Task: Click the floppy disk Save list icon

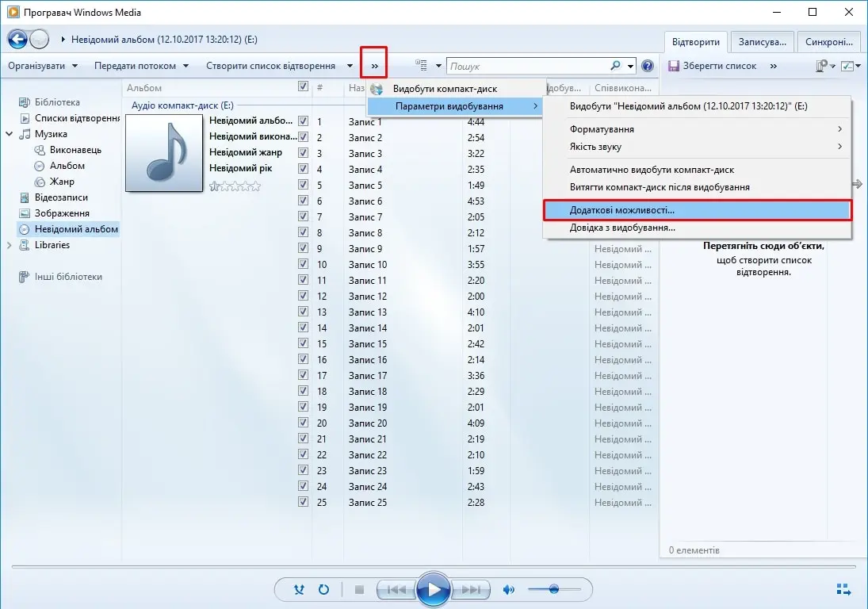Action: tap(674, 66)
